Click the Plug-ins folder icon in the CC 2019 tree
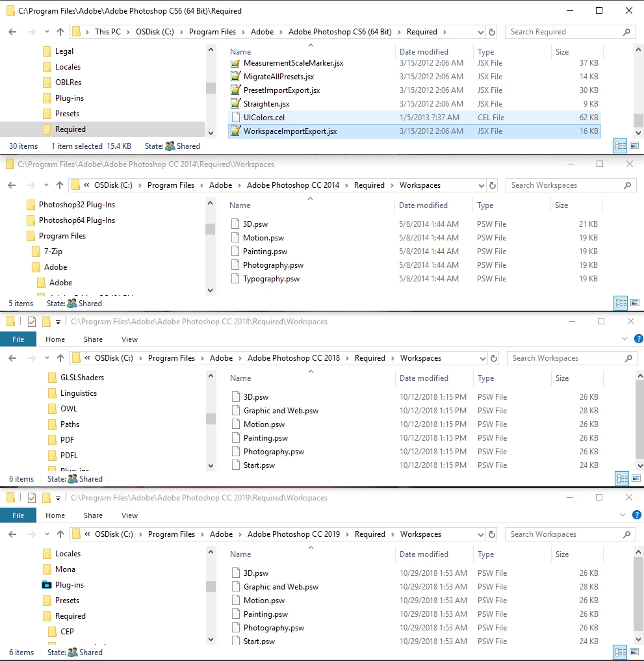Viewport: 644px width, 661px height. pos(47,585)
